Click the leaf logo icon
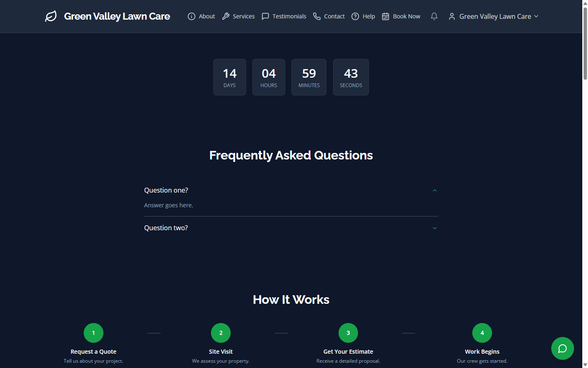The image size is (588, 368). click(51, 16)
